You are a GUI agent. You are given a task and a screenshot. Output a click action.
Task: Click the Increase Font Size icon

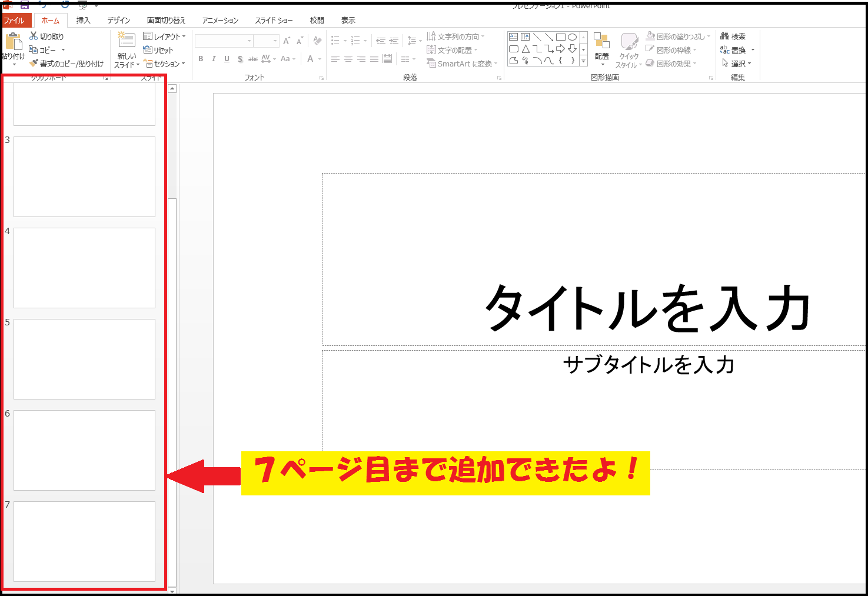287,41
